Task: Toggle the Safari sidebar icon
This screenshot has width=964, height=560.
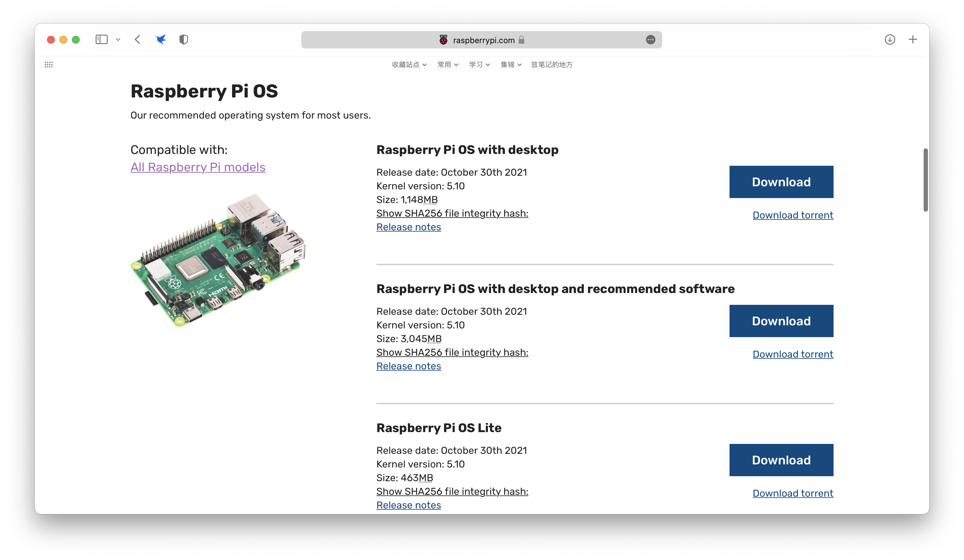Action: point(101,39)
